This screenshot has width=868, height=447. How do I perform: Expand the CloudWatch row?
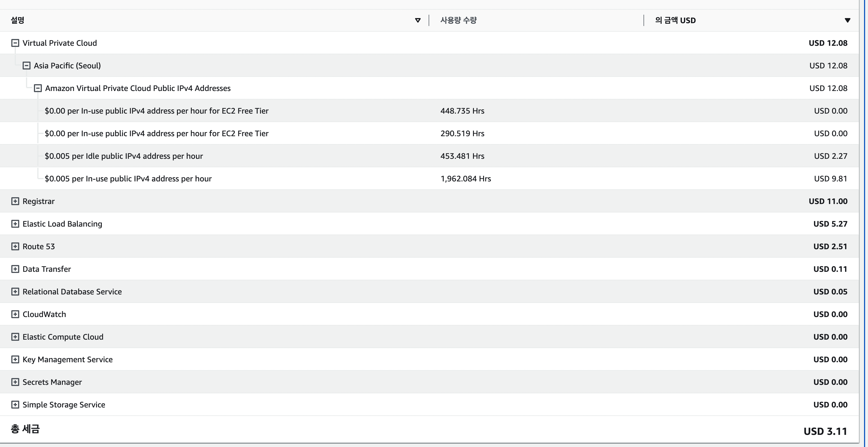coord(15,314)
